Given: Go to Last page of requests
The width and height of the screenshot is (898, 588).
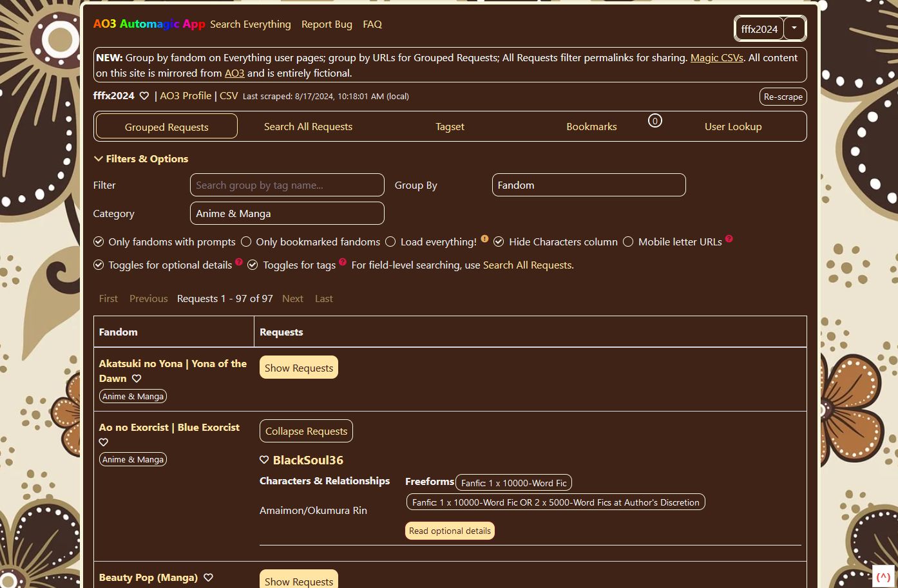Looking at the screenshot, I should [324, 299].
